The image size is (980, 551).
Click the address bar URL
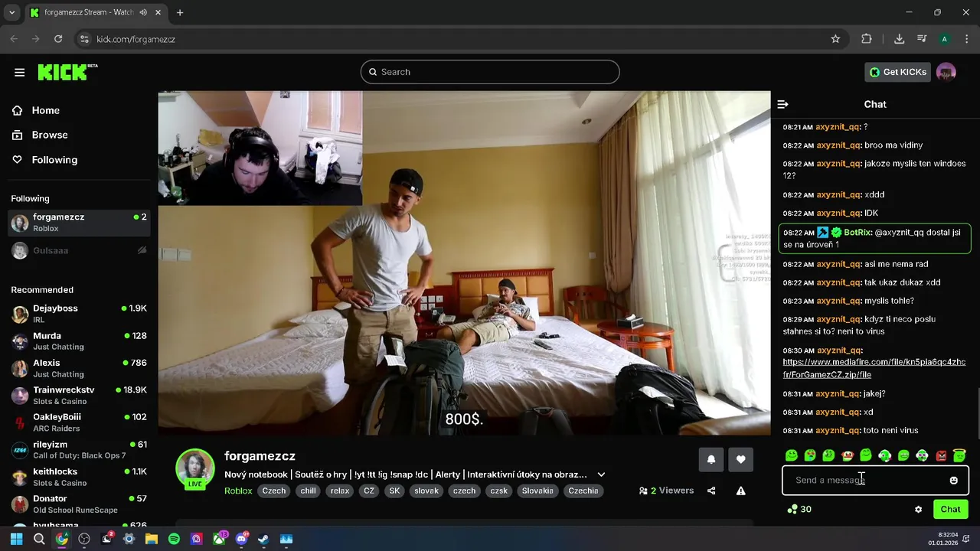coord(136,39)
